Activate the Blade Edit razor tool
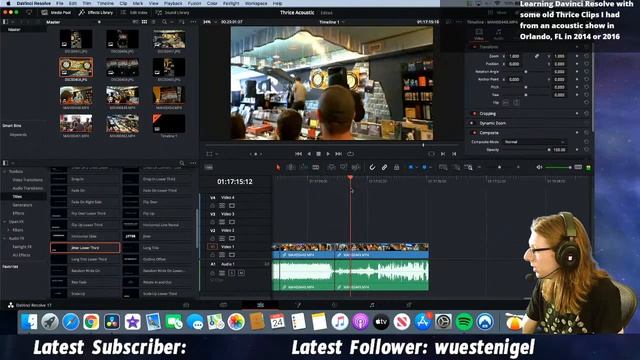 316,167
